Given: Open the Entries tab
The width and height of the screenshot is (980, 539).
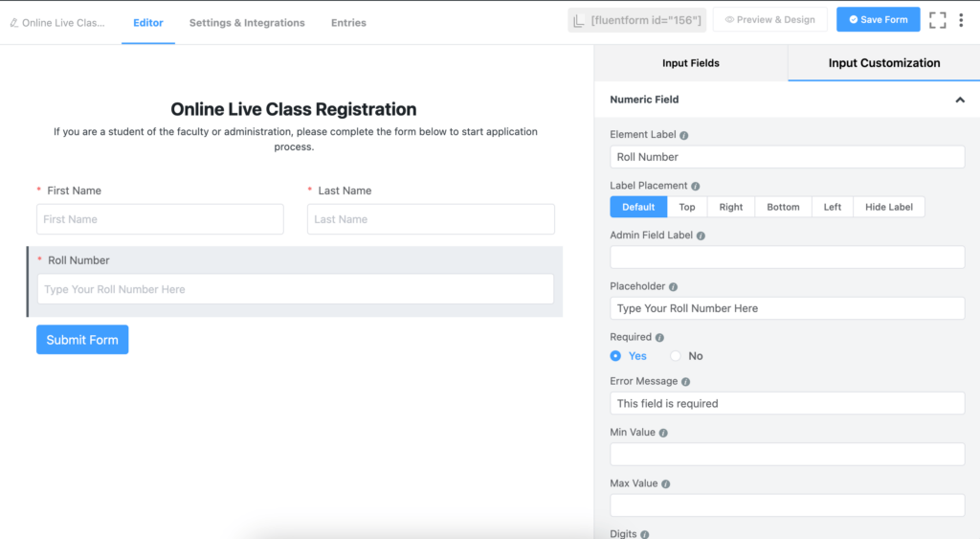Looking at the screenshot, I should click(x=348, y=23).
